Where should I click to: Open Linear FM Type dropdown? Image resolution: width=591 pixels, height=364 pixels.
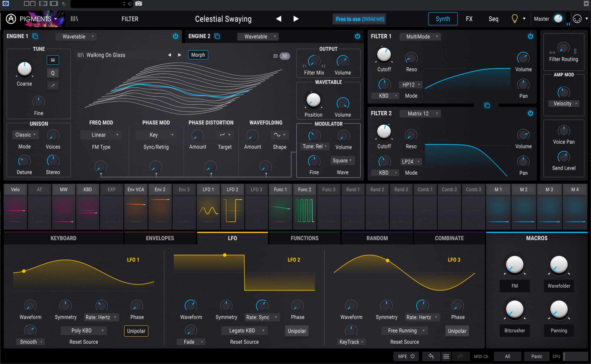coord(101,135)
